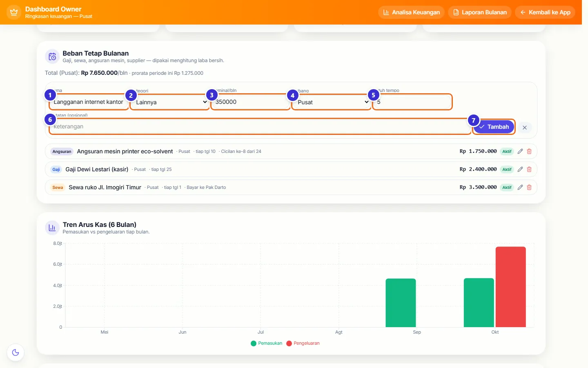This screenshot has width=588, height=368.
Task: Go back via Kembali ke App
Action: point(545,12)
